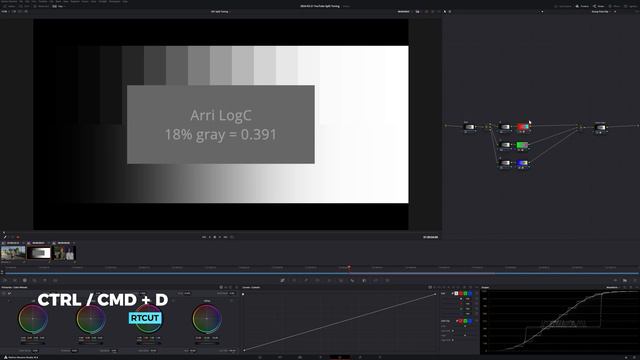This screenshot has width=640, height=360.
Task: Click the curve's top-right control point
Action: point(435,293)
